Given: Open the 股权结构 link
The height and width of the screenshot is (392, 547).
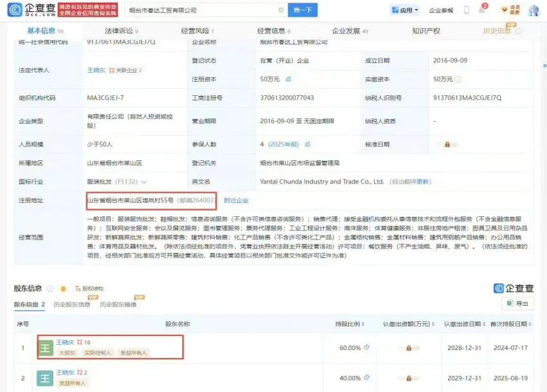Looking at the screenshot, I should (89, 288).
